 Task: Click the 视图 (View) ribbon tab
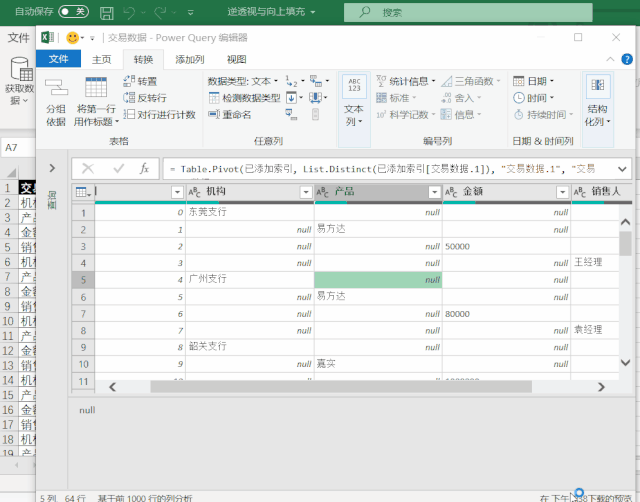[x=236, y=59]
